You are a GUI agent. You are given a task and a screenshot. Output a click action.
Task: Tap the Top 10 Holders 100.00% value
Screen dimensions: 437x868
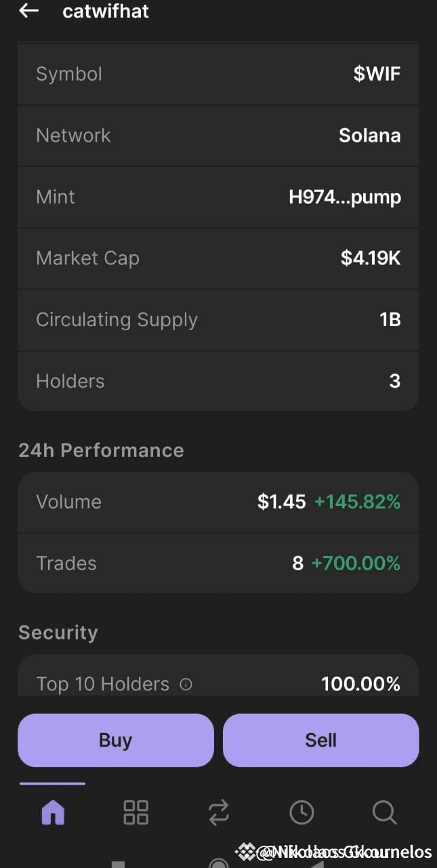click(x=360, y=684)
